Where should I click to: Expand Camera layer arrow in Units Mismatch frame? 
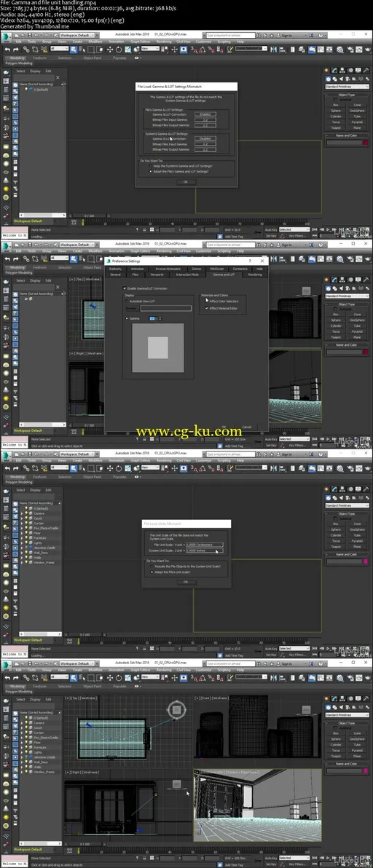coord(22,513)
